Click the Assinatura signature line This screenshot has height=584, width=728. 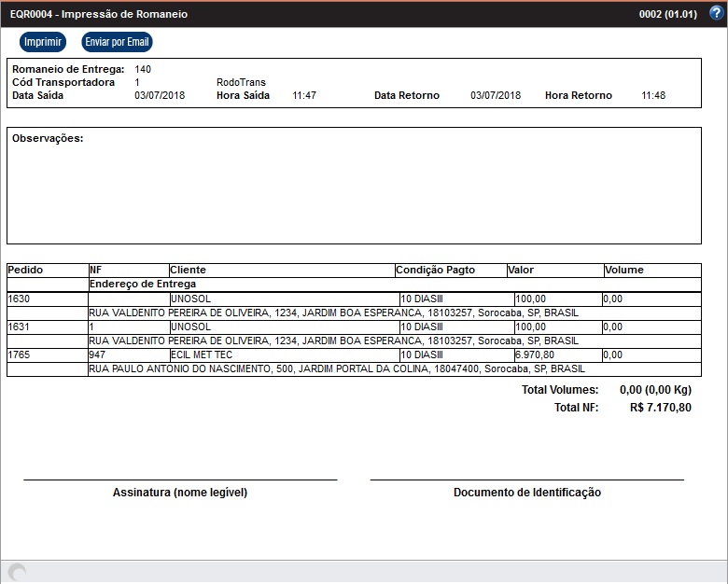pyautogui.click(x=180, y=480)
